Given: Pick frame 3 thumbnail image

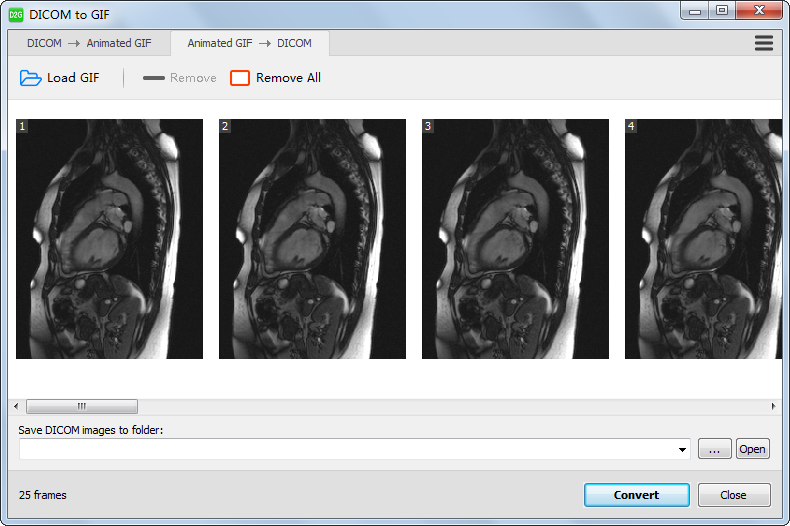Looking at the screenshot, I should coord(515,239).
